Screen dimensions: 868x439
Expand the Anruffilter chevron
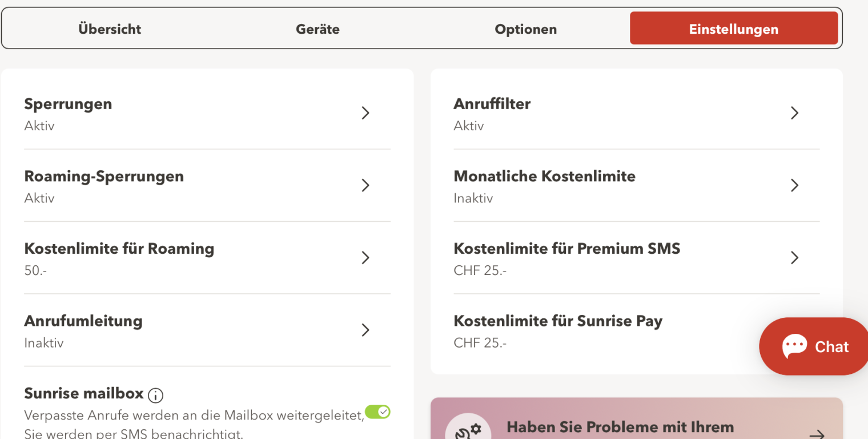(x=794, y=113)
